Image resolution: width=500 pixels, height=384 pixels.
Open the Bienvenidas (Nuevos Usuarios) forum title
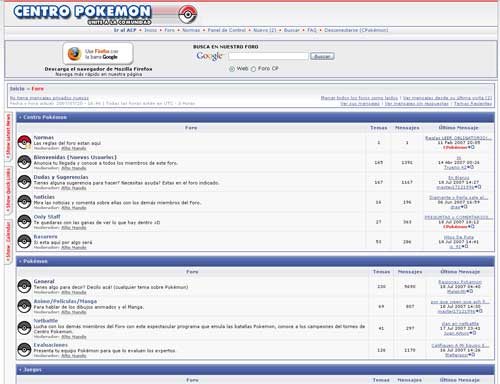point(75,157)
